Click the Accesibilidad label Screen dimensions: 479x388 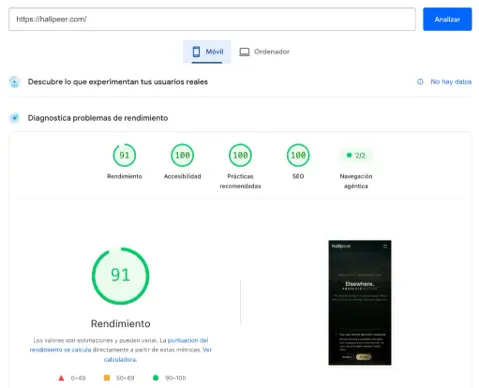click(182, 176)
